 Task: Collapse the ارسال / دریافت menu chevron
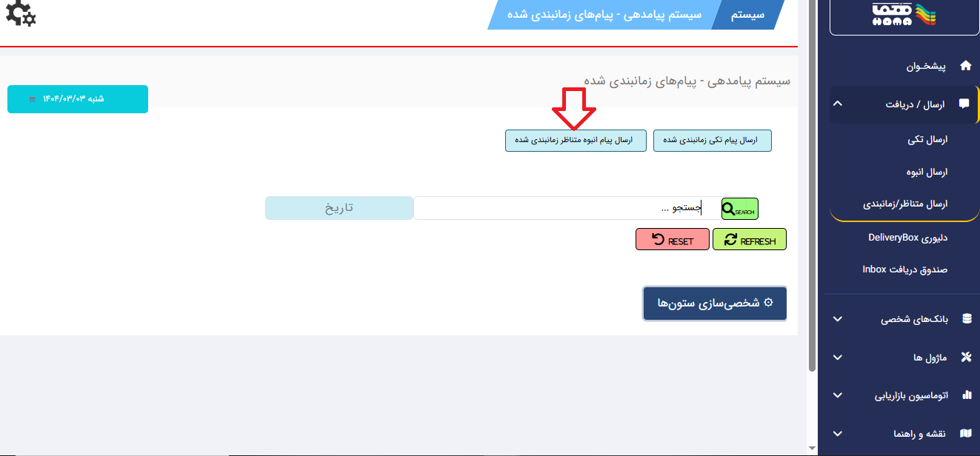coord(838,104)
